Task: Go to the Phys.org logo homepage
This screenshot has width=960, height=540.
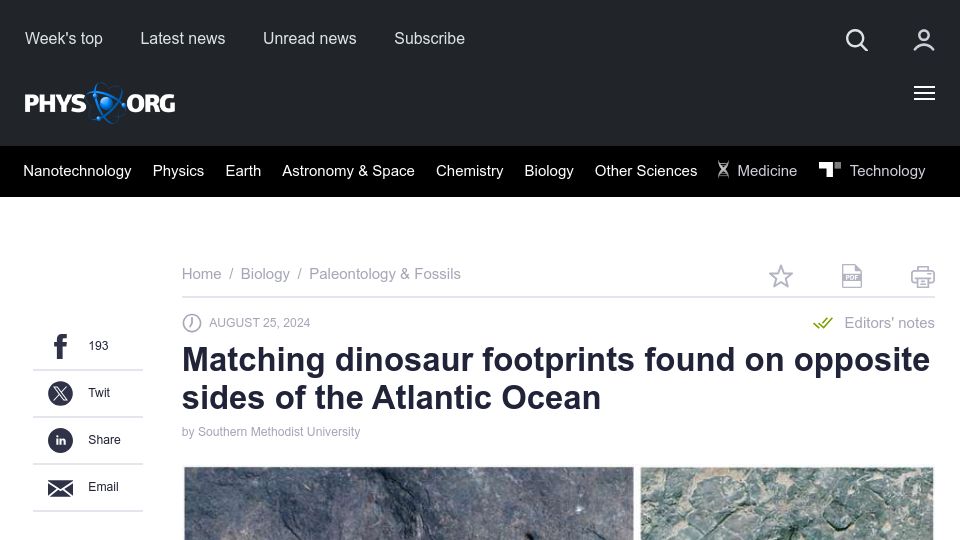Action: pos(100,103)
